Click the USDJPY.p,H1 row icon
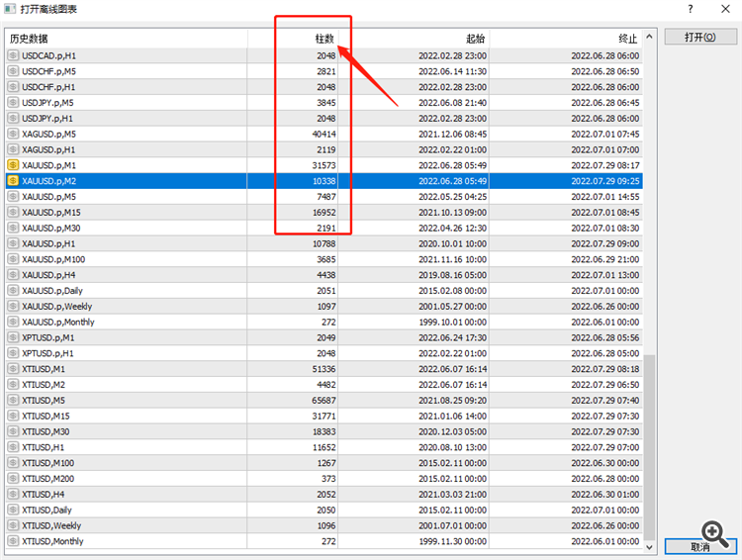 [13, 118]
